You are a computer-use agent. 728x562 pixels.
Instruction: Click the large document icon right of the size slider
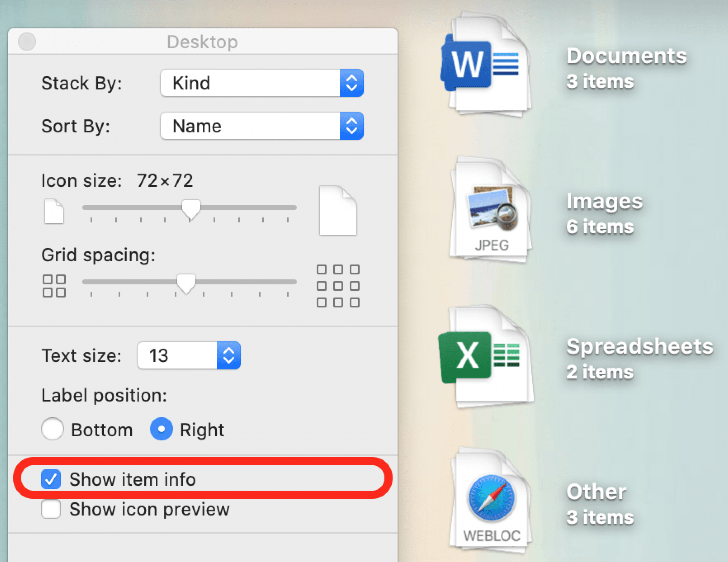point(338,210)
